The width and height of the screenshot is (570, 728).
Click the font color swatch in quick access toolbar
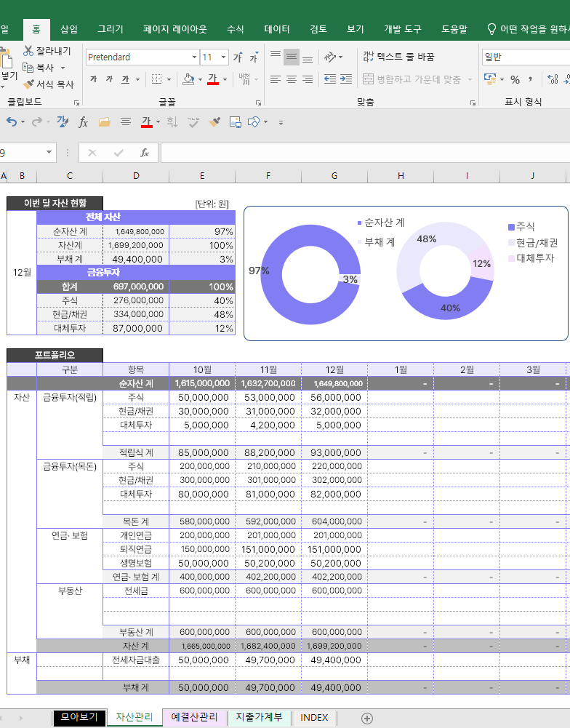(147, 122)
